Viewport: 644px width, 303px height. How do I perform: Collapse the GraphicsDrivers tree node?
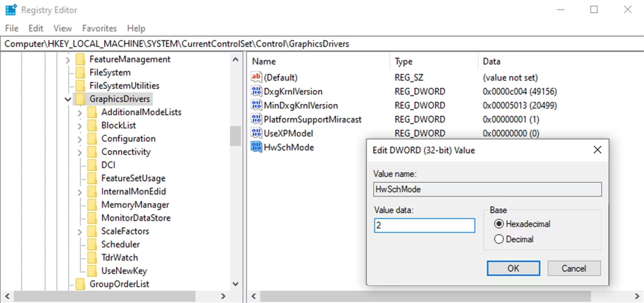pos(68,99)
